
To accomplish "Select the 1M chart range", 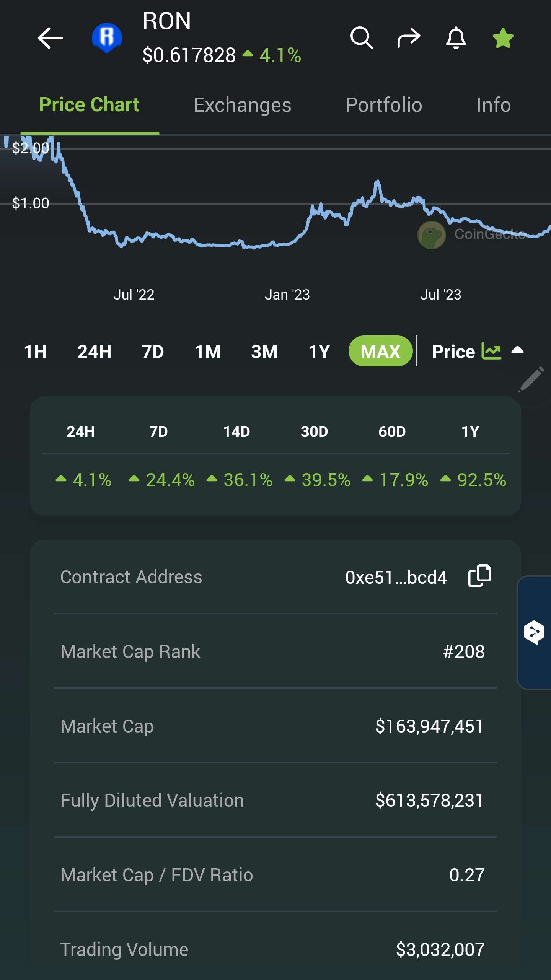I will pyautogui.click(x=208, y=352).
